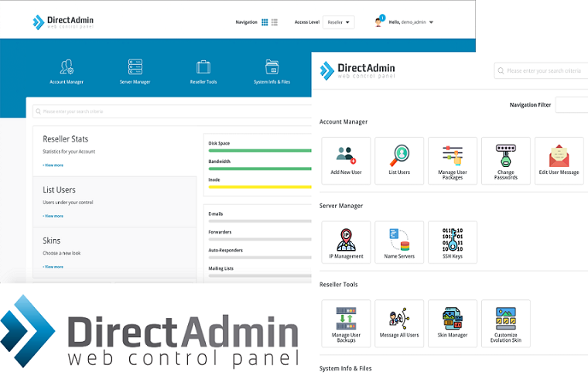The width and height of the screenshot is (588, 379).
Task: Switch navigation to list view icon
Action: (275, 22)
